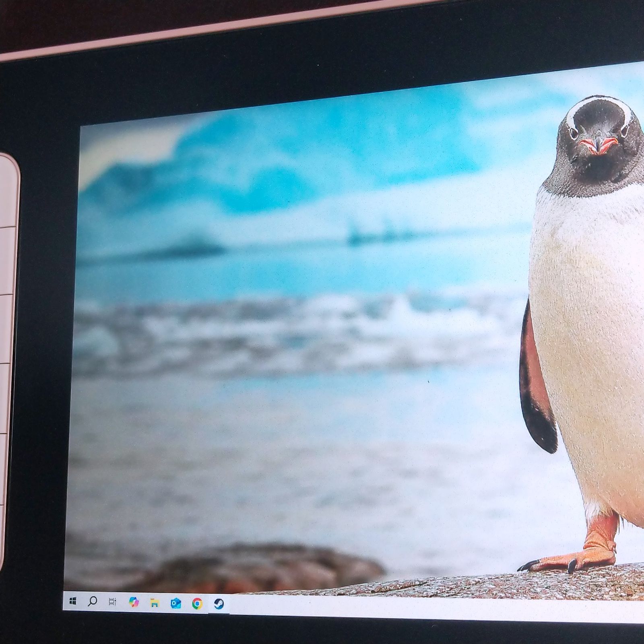Click the rock ledge under the penguin
This screenshot has height=644, width=644.
523,584
